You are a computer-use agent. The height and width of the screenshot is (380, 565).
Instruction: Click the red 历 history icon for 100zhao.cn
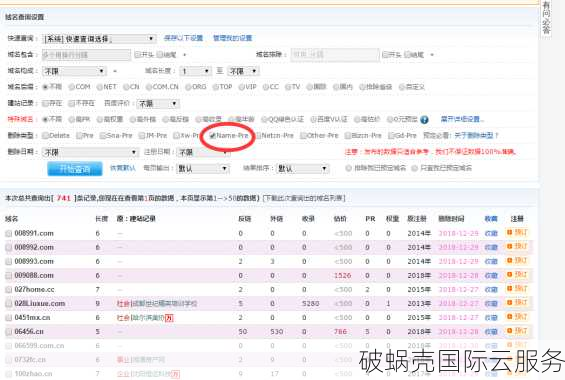(175, 374)
